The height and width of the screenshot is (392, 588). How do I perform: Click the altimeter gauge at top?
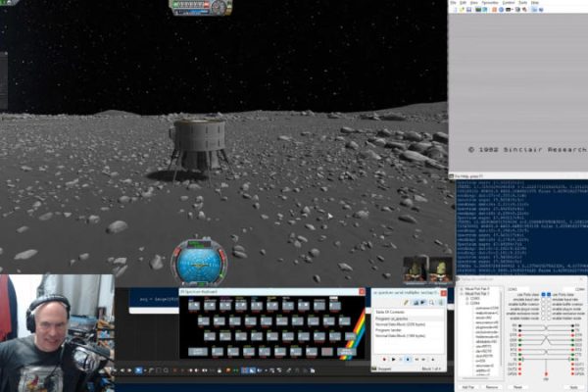coord(201,7)
